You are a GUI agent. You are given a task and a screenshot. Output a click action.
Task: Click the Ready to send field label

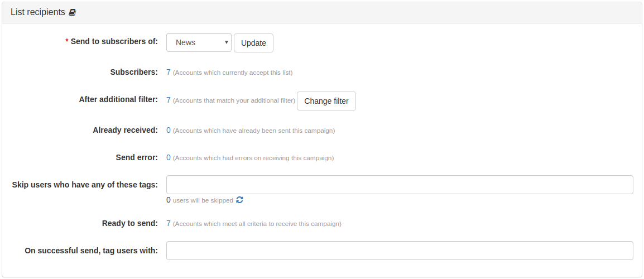(x=130, y=224)
